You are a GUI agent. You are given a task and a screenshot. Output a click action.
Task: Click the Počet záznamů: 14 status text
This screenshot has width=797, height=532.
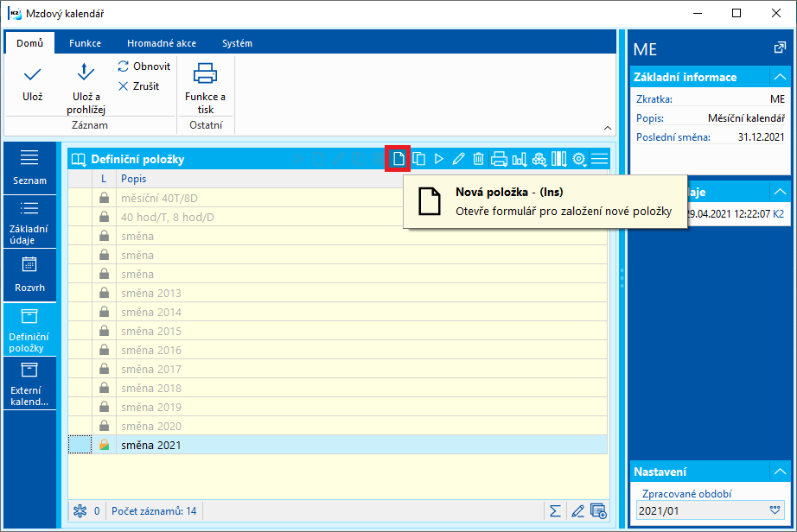154,511
